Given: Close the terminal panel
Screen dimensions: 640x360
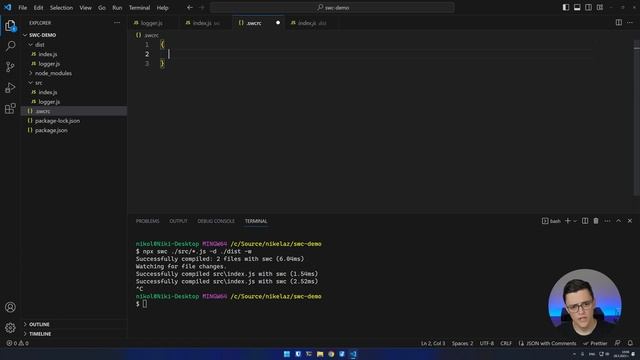Looking at the screenshot, I should coord(630,221).
